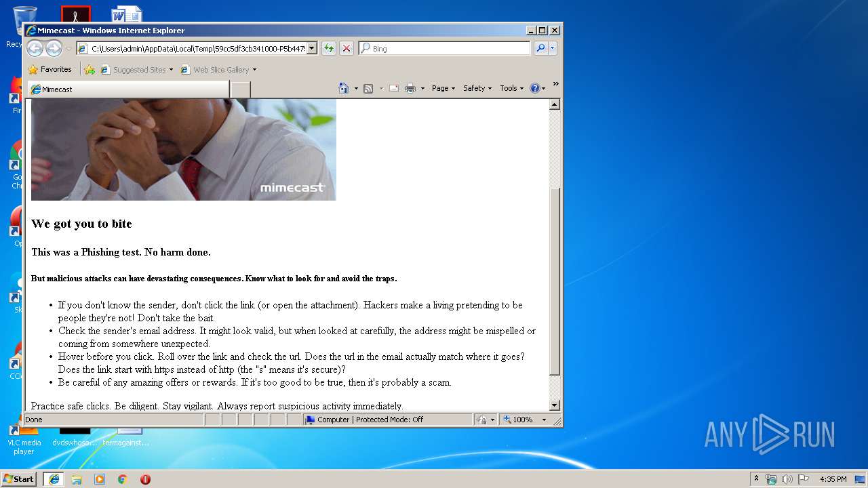The width and height of the screenshot is (868, 488).
Task: Click Internet Explorer taskbar icon
Action: pyautogui.click(x=54, y=479)
